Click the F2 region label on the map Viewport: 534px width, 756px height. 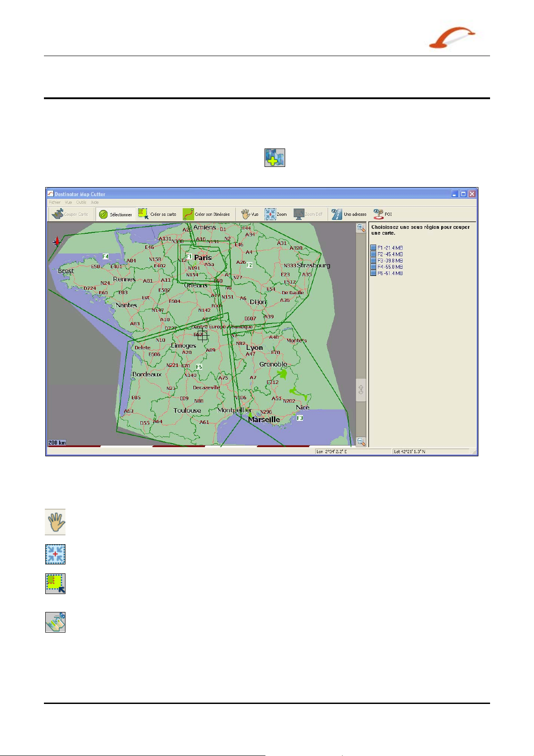pos(249,265)
